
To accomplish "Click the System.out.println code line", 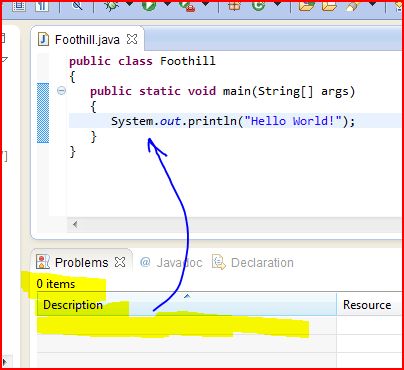I will tap(233, 121).
